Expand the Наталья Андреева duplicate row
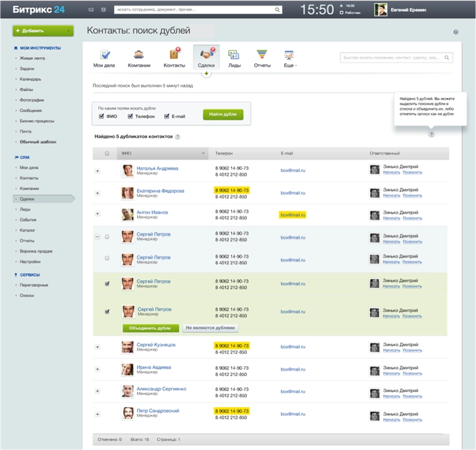Image resolution: width=476 pixels, height=450 pixels. click(x=98, y=171)
